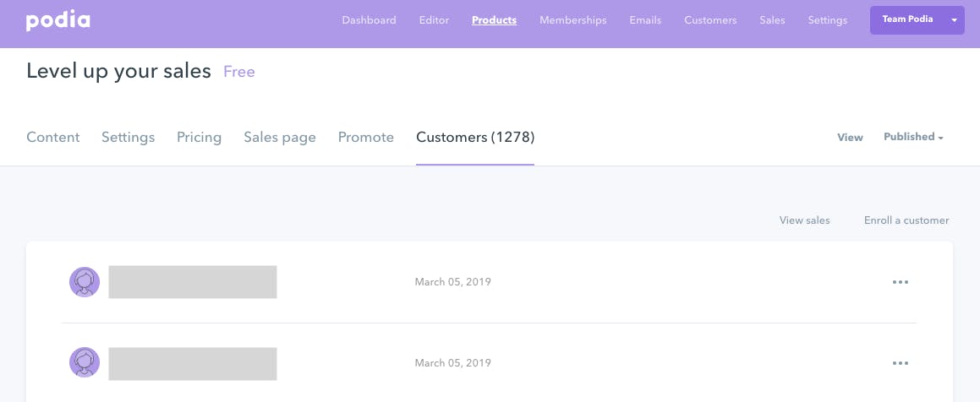Image resolution: width=980 pixels, height=402 pixels.
Task: Open Settings in the top navigation bar
Action: [x=828, y=20]
